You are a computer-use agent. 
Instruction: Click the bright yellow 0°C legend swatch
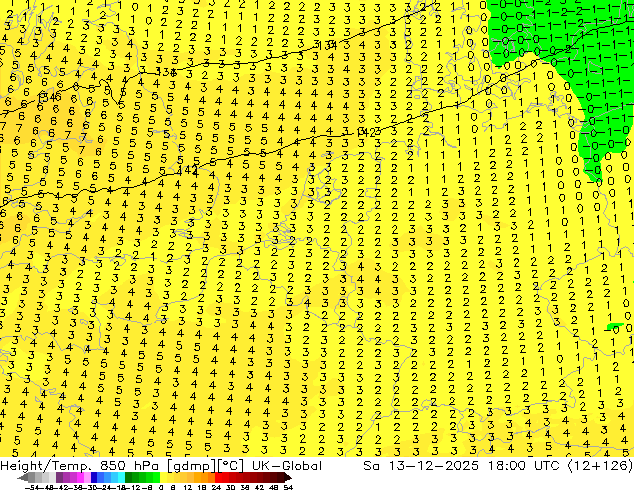tap(163, 477)
